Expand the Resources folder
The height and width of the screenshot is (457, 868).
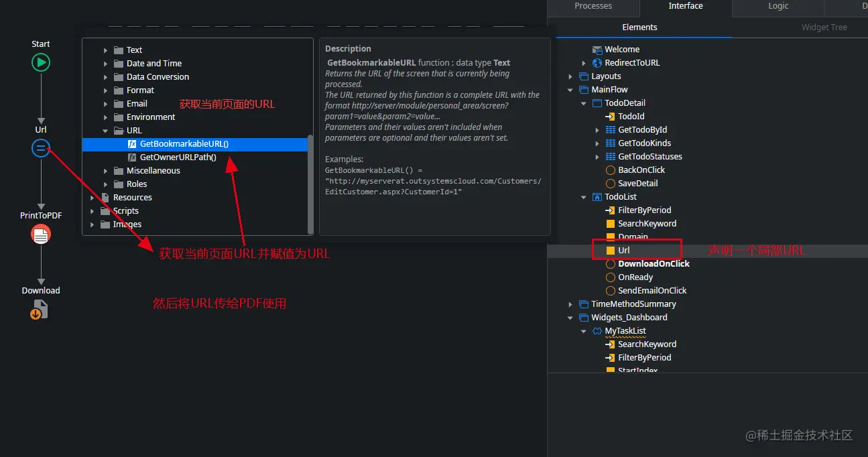pyautogui.click(x=92, y=198)
